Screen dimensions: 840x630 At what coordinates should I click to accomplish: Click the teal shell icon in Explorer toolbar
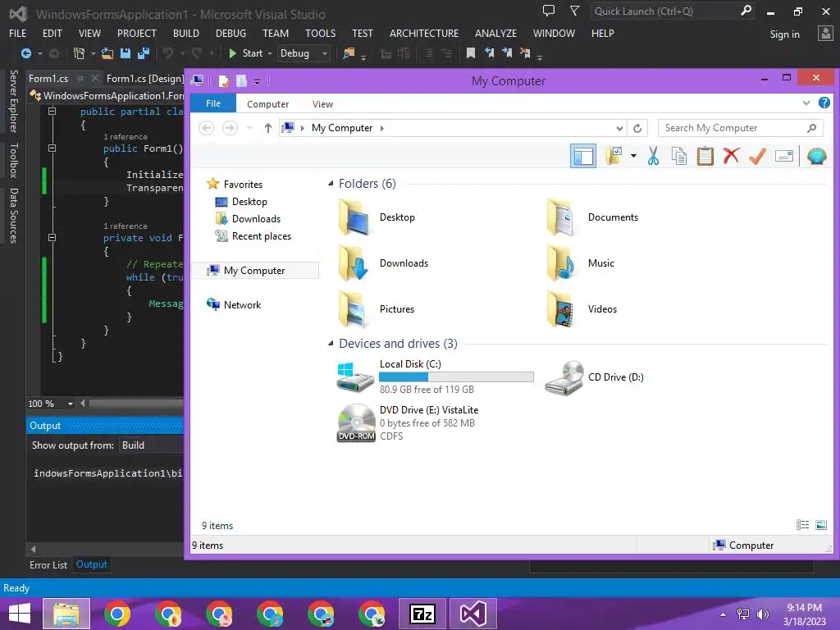click(x=816, y=156)
